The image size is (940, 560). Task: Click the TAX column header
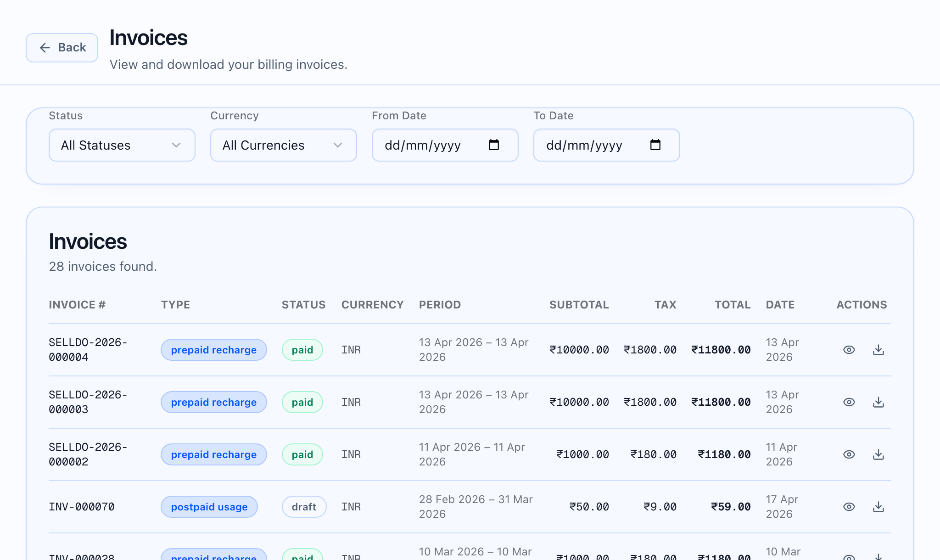point(665,305)
